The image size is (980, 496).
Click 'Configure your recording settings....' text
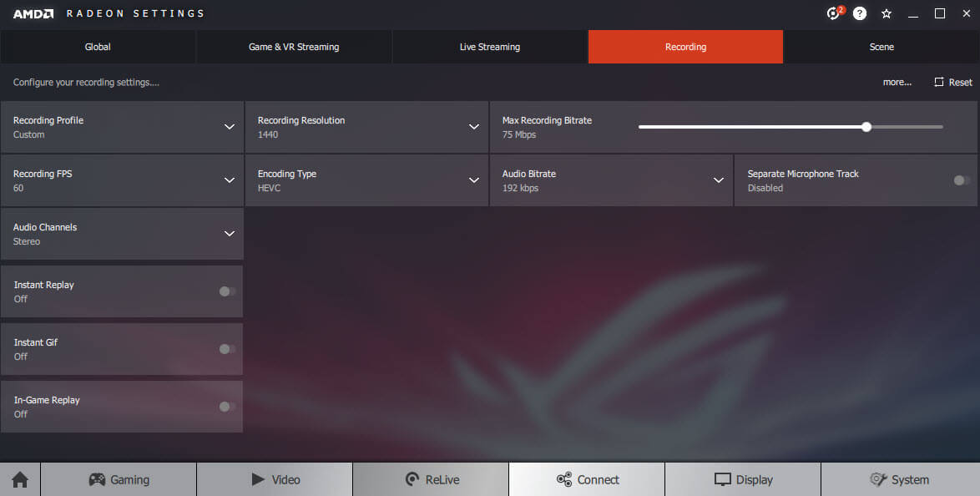(86, 82)
